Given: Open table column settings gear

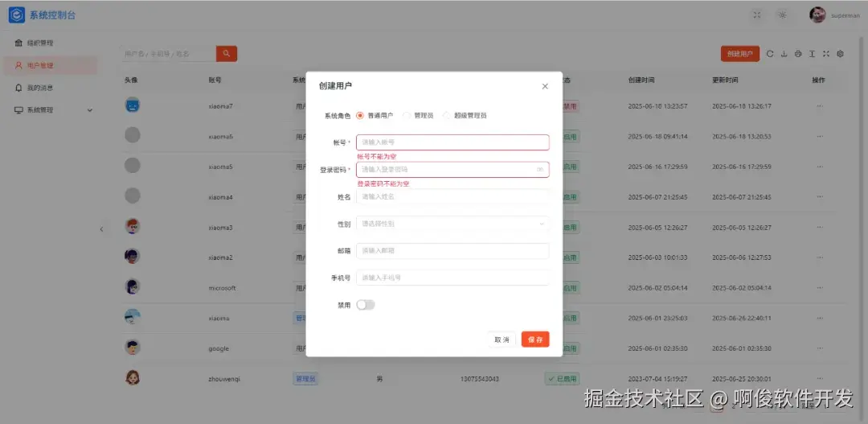Looking at the screenshot, I should point(841,54).
